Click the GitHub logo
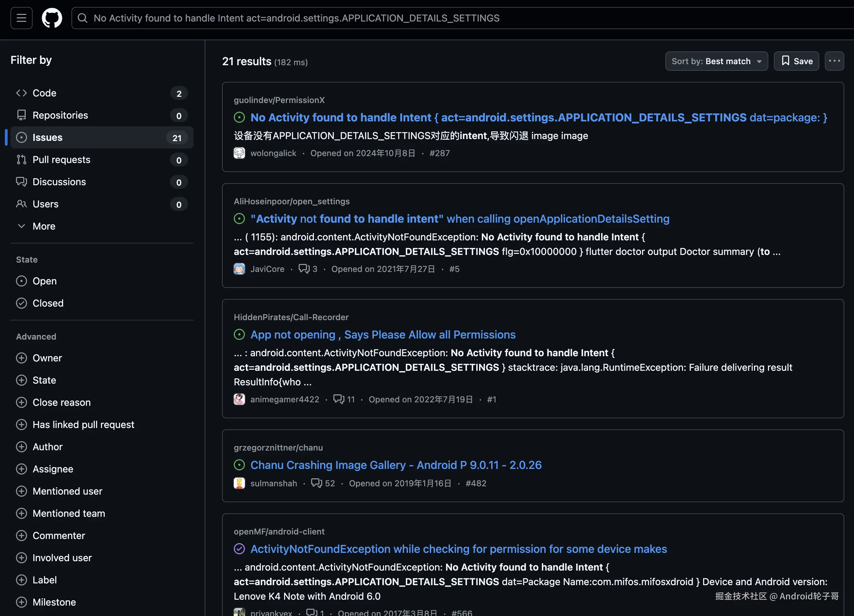 52,18
